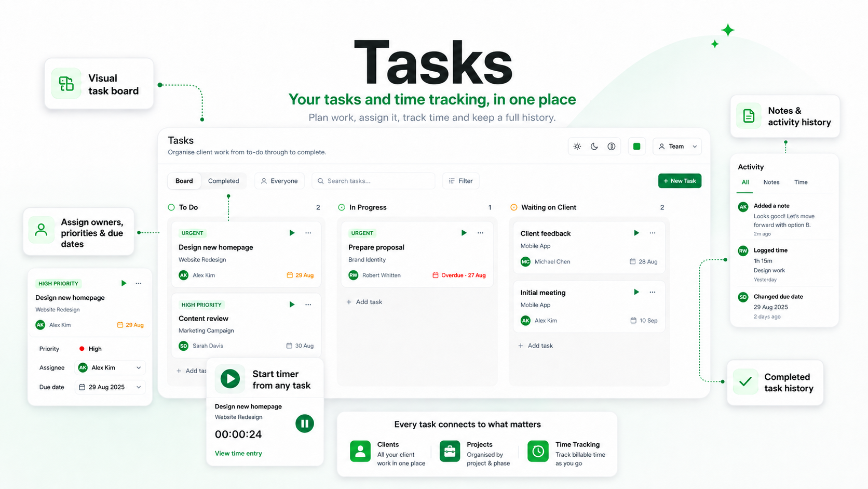
Task: Click the Search tasks field
Action: pos(373,181)
